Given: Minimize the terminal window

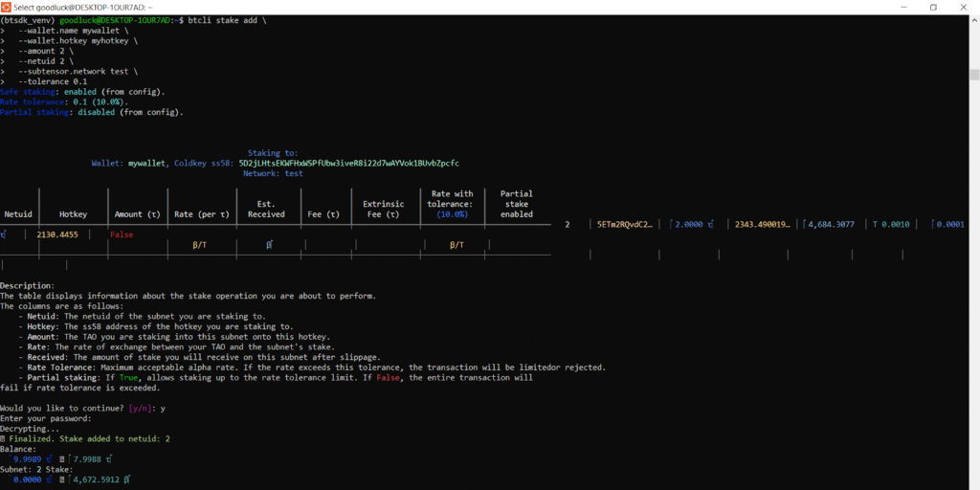Looking at the screenshot, I should click(x=893, y=7).
